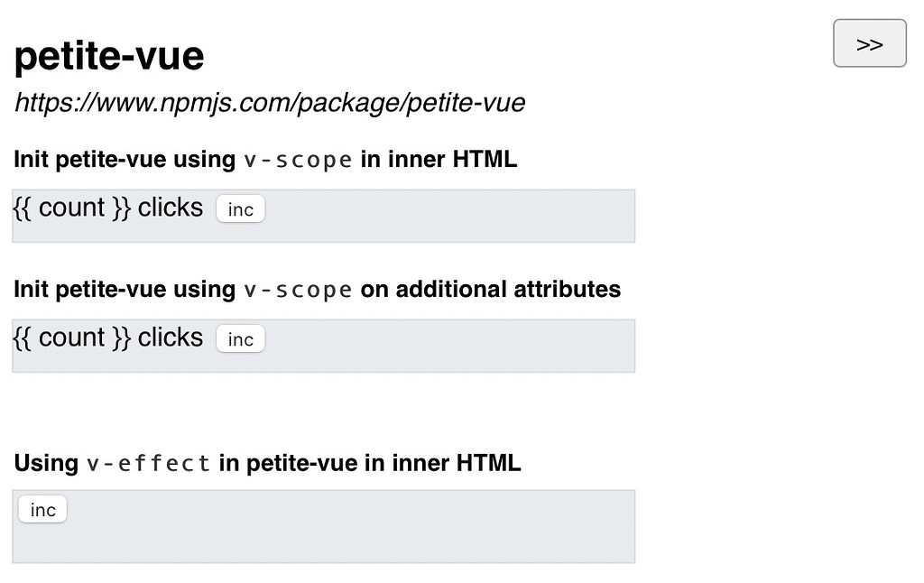The image size is (924, 583).
Task: Click the word clicks in the second counter
Action: click(171, 338)
